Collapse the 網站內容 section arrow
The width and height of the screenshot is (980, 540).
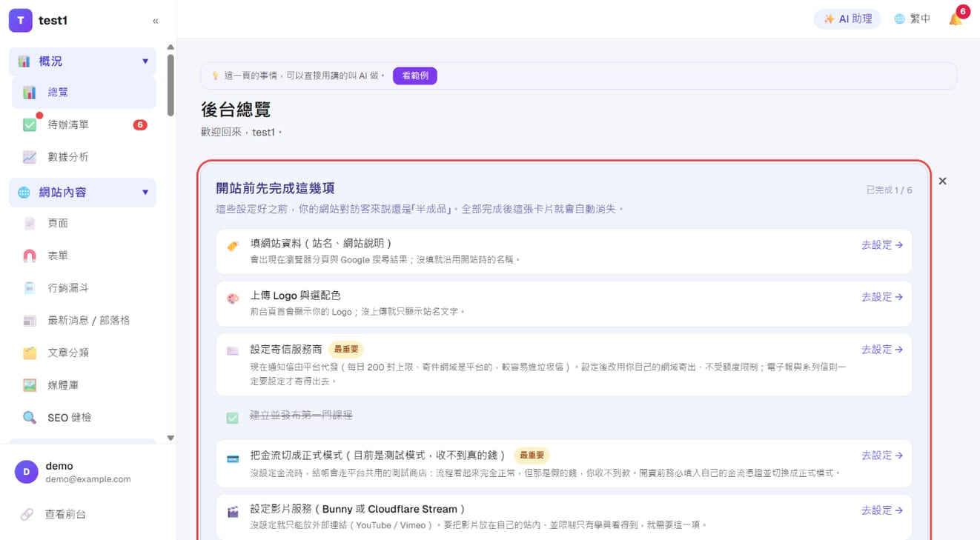tap(145, 193)
